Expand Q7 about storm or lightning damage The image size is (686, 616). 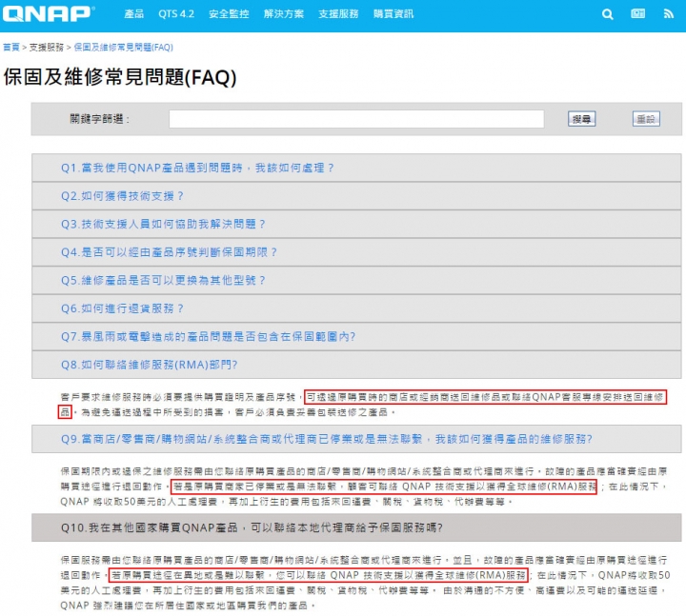pos(356,337)
